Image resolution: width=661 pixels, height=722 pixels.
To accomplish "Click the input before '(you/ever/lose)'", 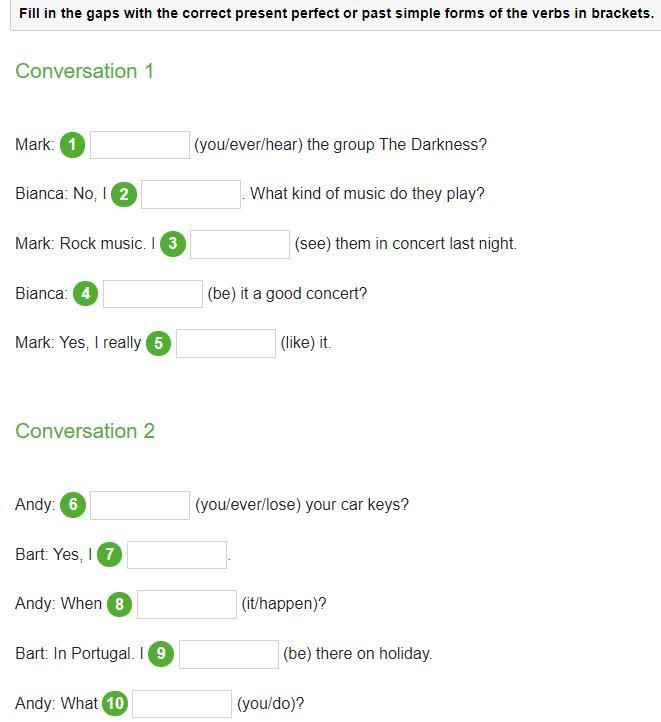I will (140, 505).
